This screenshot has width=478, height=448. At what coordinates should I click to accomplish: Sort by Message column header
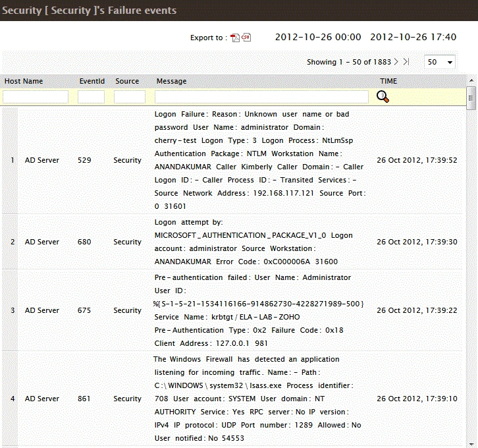171,81
